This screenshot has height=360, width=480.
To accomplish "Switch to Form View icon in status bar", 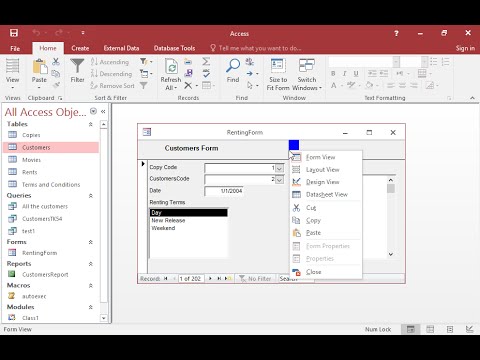I will pyautogui.click(x=411, y=329).
